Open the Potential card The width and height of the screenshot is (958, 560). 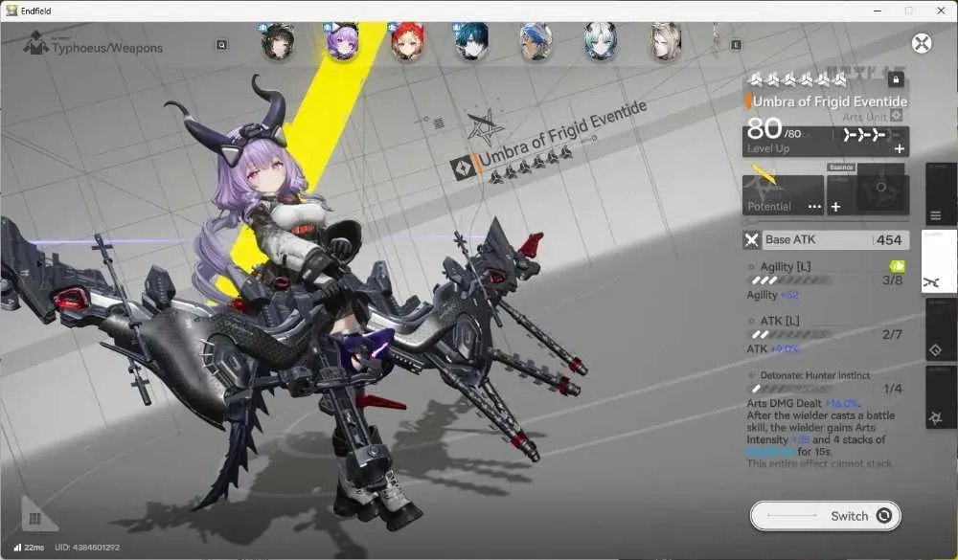pos(784,195)
